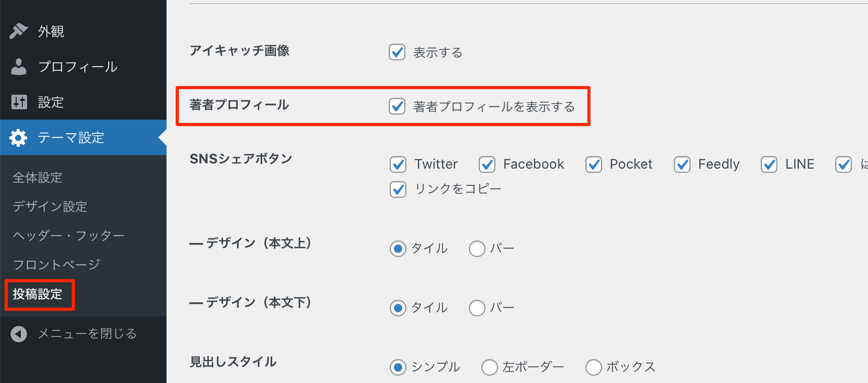Choose the ボックス heading style
The height and width of the screenshot is (383, 868).
tap(594, 367)
